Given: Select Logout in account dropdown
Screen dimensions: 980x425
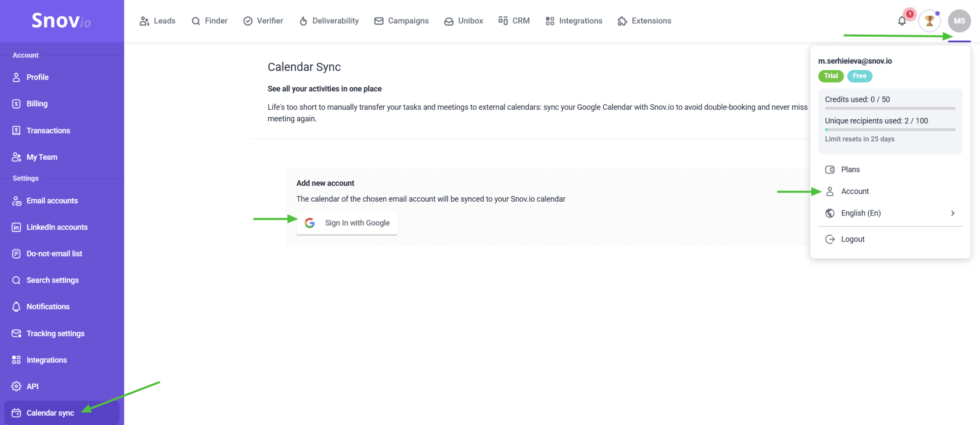Looking at the screenshot, I should (852, 239).
